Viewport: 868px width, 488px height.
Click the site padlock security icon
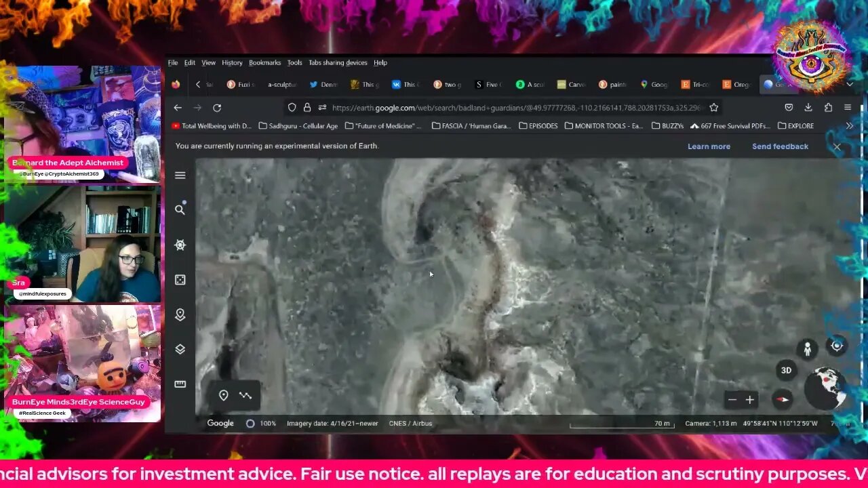click(x=307, y=107)
